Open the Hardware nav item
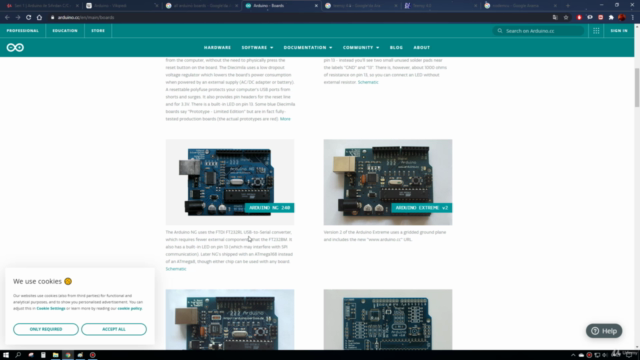Image resolution: width=640 pixels, height=360 pixels. coord(217,48)
